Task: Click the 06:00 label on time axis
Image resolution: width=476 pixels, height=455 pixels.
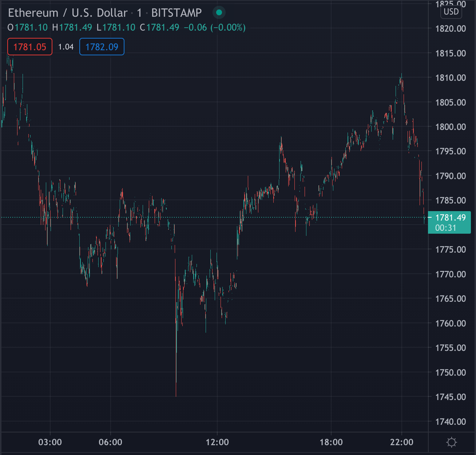Action: [111, 442]
